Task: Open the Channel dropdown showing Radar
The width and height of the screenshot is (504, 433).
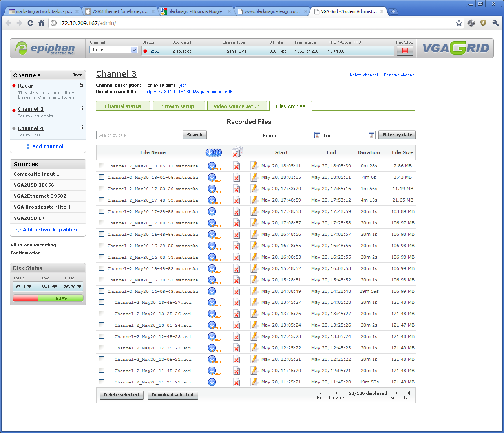Action: click(x=114, y=50)
